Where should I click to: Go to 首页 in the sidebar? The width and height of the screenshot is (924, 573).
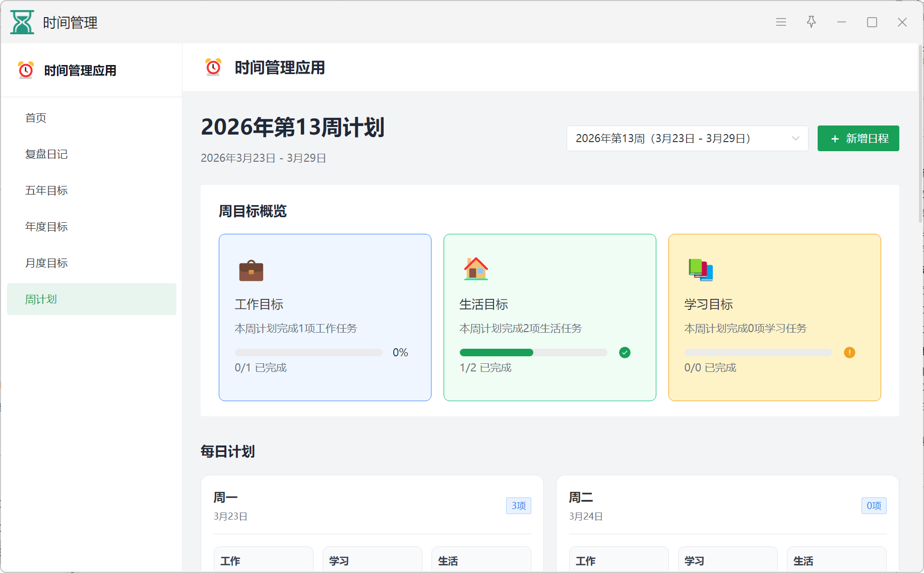pyautogui.click(x=36, y=118)
